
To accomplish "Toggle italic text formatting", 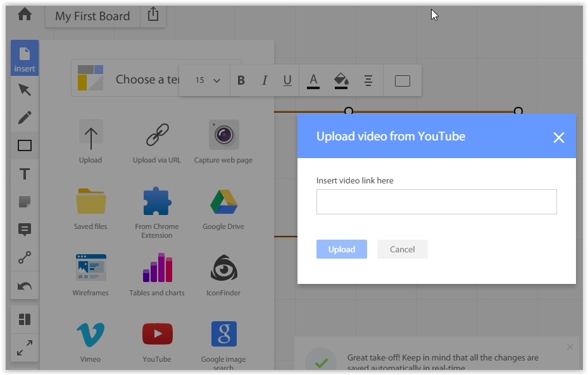I will (x=265, y=80).
